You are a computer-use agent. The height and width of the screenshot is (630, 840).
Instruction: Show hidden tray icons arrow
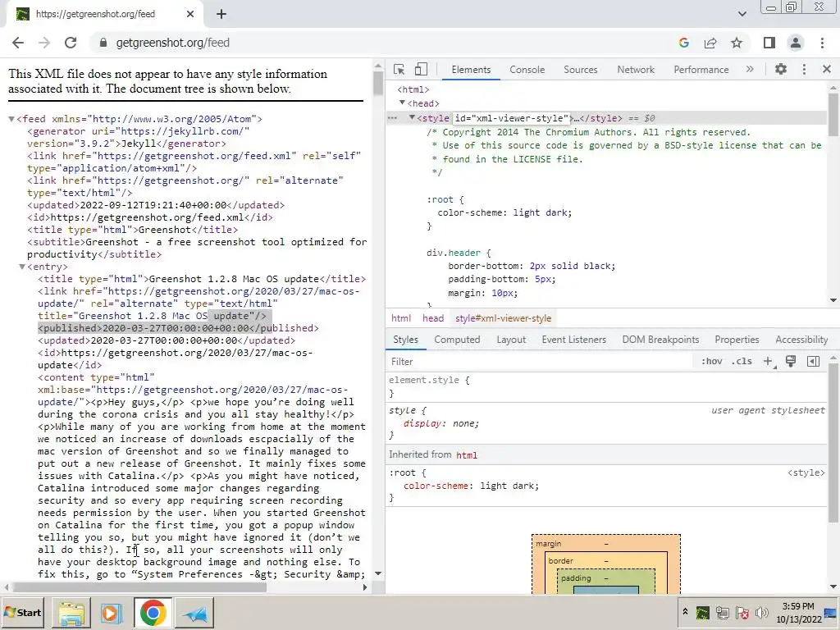(x=685, y=611)
